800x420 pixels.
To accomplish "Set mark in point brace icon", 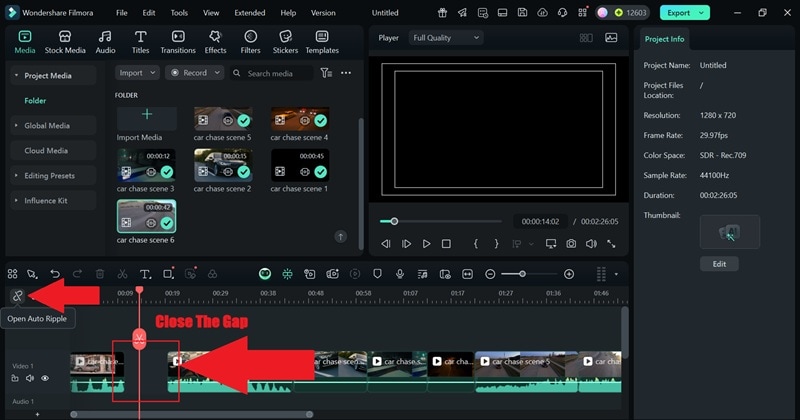I will click(x=476, y=244).
